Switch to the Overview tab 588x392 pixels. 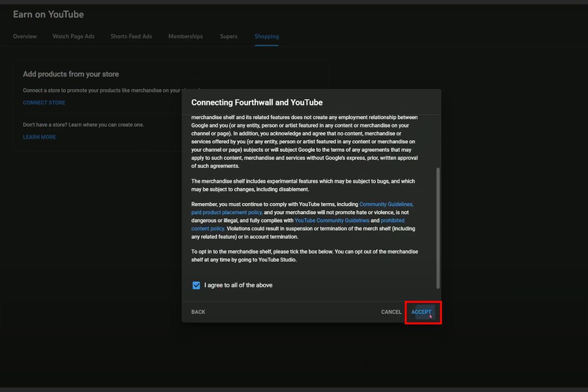point(25,36)
